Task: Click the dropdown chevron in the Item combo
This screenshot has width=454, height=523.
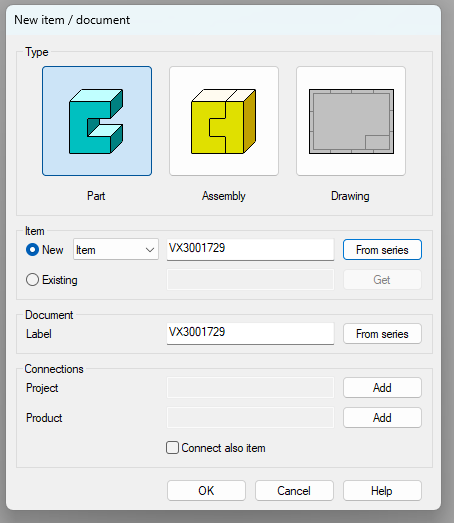Action: pos(150,250)
